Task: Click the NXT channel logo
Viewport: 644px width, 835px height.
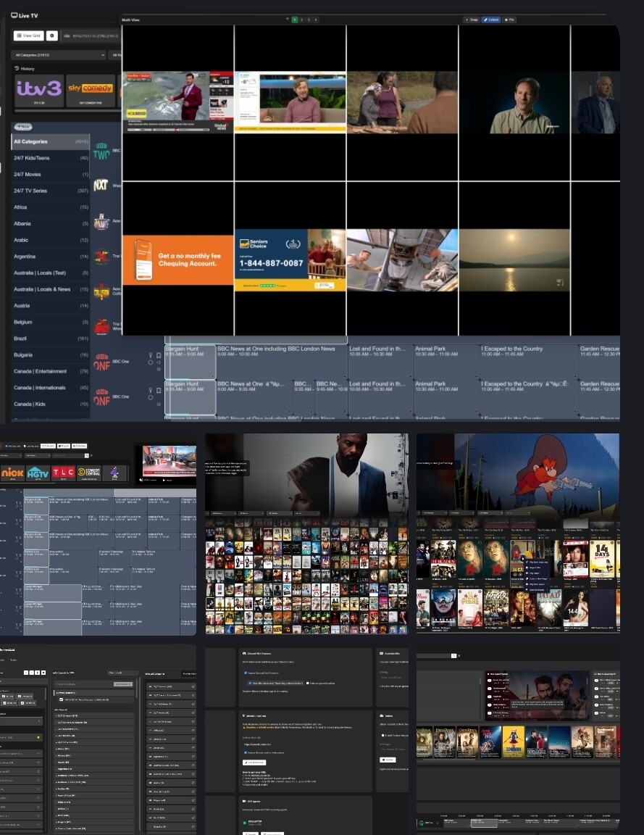Action: (101, 186)
